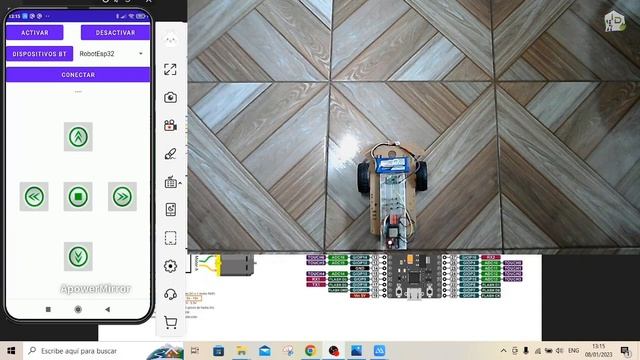Open the DISPOSITIVOS BT device list
This screenshot has width=640, height=360.
[x=40, y=53]
